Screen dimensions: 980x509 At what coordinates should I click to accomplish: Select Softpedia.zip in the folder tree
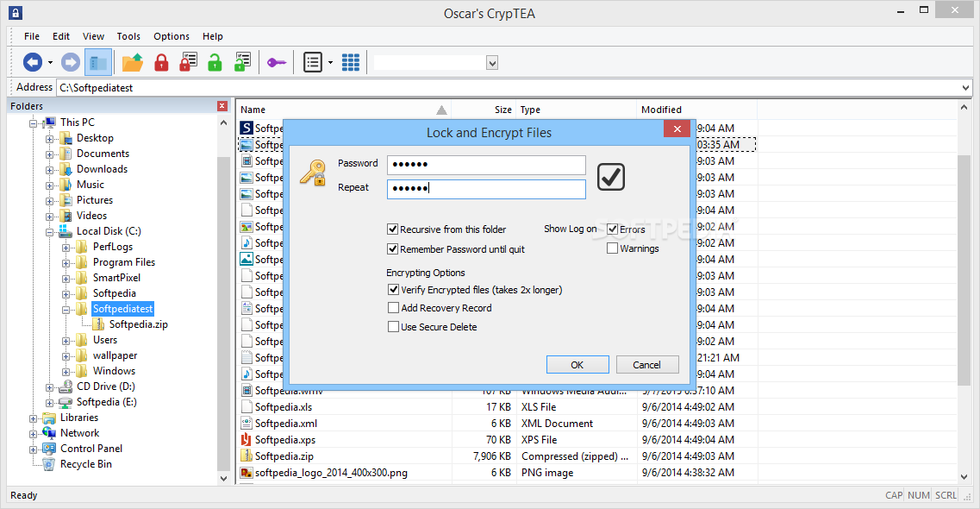[138, 324]
